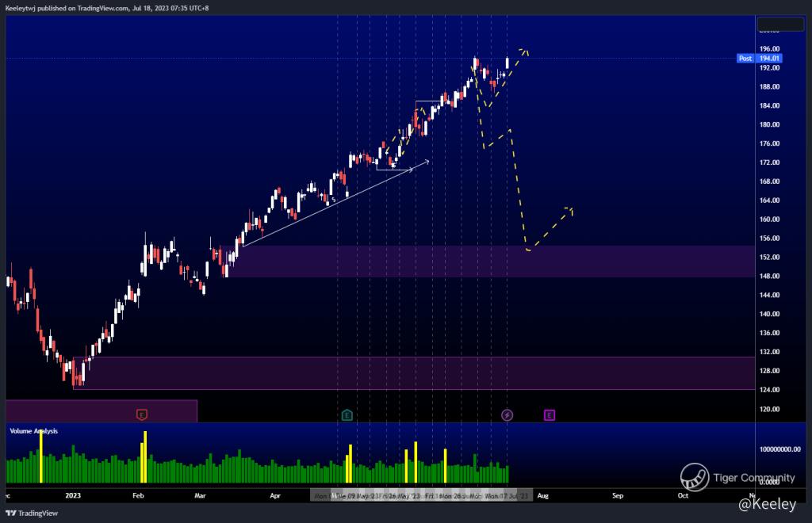This screenshot has width=812, height=523.
Task: Click the yellow arrowhead near 196.00
Action: point(524,52)
